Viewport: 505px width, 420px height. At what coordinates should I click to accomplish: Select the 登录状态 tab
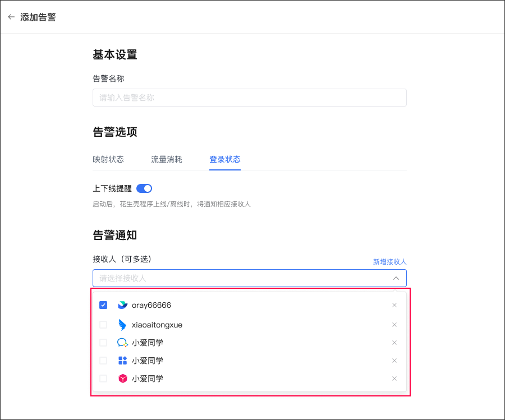tap(225, 159)
